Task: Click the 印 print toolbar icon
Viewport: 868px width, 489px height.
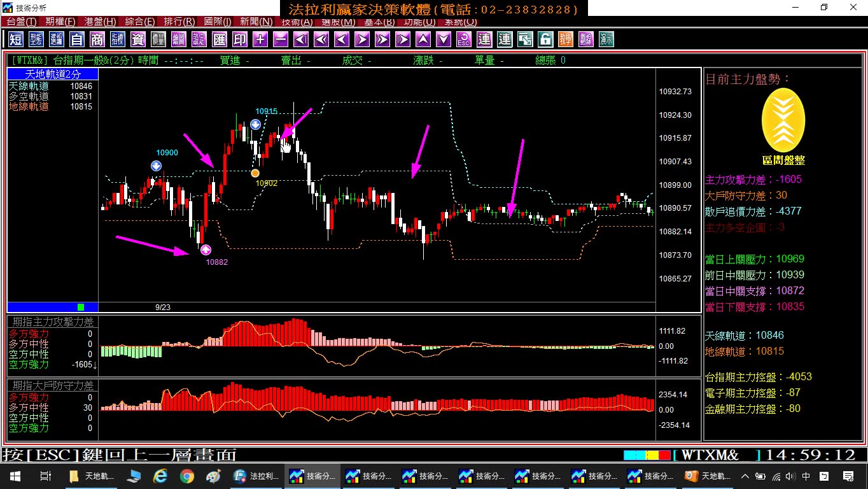Action: [x=240, y=39]
